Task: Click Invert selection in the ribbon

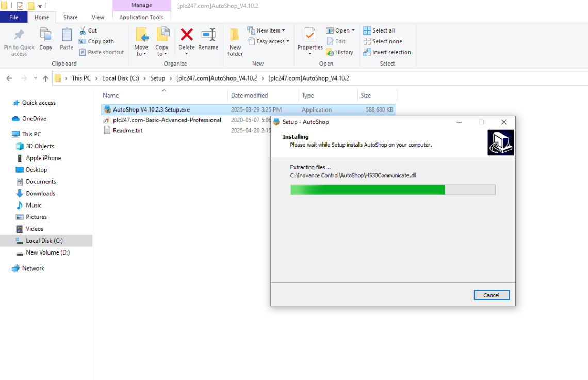Action: click(x=387, y=52)
